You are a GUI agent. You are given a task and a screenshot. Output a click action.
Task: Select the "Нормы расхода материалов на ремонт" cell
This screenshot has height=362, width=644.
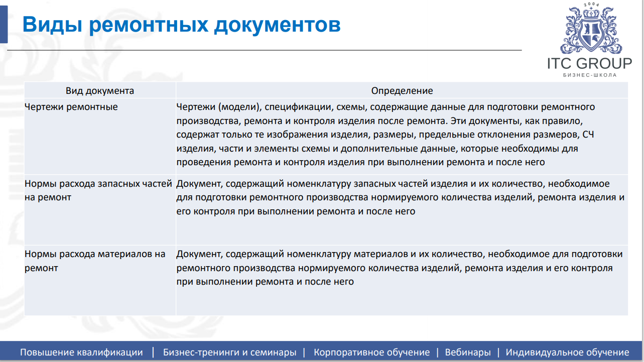(100, 280)
